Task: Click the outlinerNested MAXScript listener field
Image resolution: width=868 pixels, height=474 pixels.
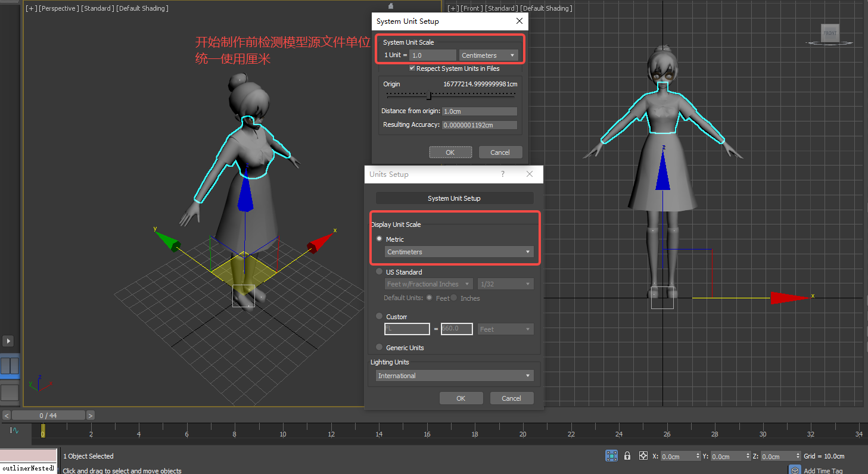Action: pyautogui.click(x=29, y=469)
